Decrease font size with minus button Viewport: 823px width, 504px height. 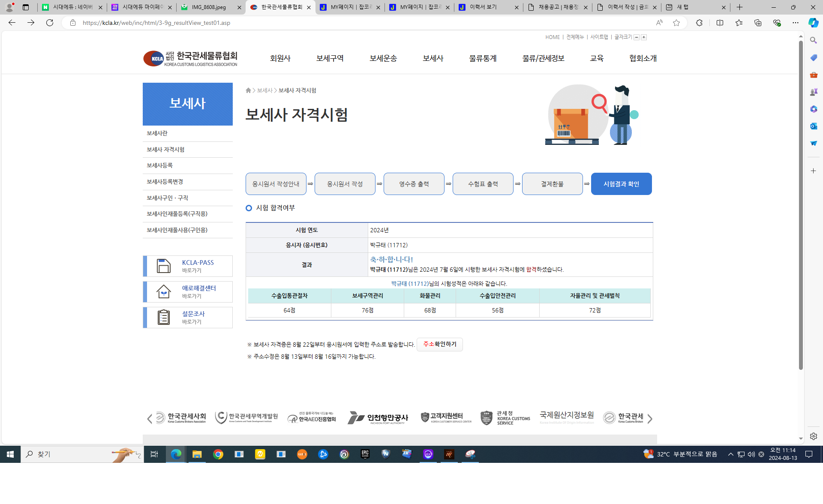pos(637,37)
